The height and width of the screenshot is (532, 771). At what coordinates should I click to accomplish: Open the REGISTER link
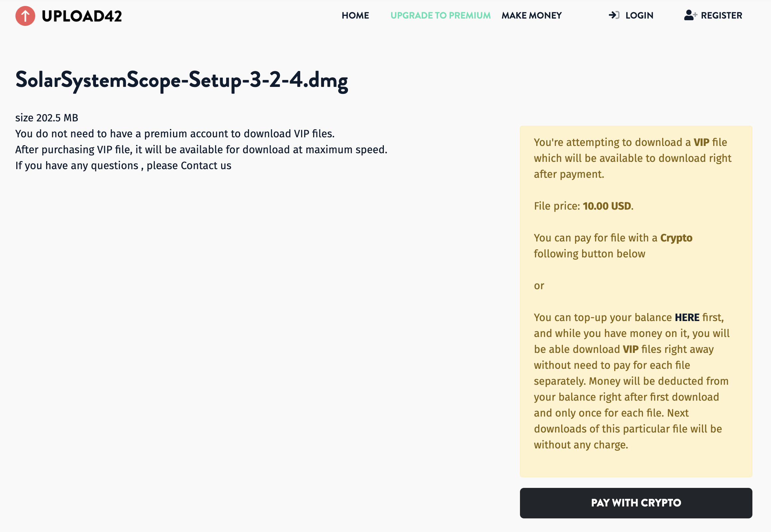click(721, 15)
